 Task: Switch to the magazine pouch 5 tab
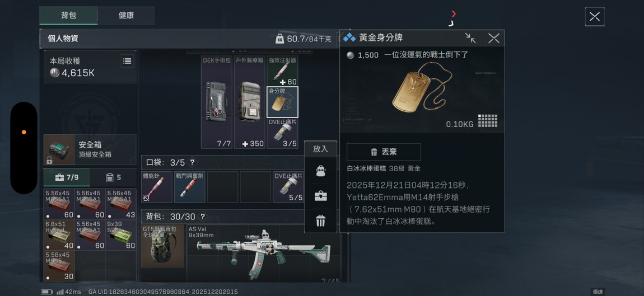[113, 177]
